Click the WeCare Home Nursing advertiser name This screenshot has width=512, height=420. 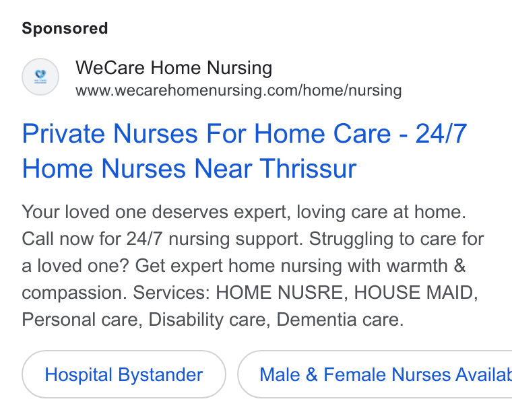click(174, 68)
